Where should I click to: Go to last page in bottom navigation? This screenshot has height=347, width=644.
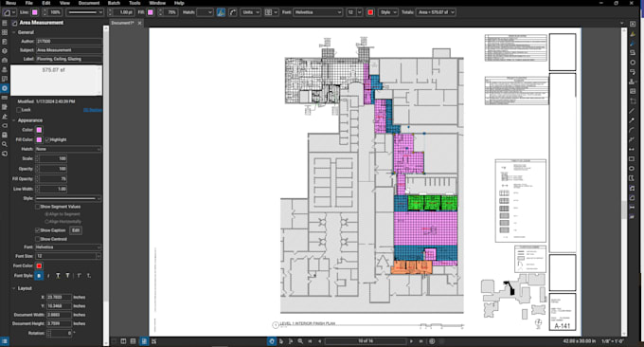point(421,341)
